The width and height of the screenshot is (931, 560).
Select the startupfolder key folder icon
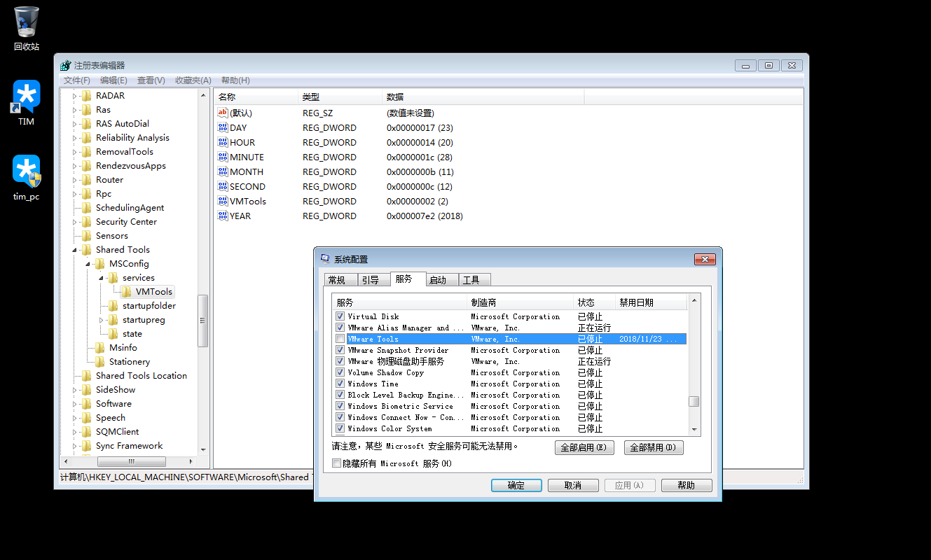click(112, 305)
